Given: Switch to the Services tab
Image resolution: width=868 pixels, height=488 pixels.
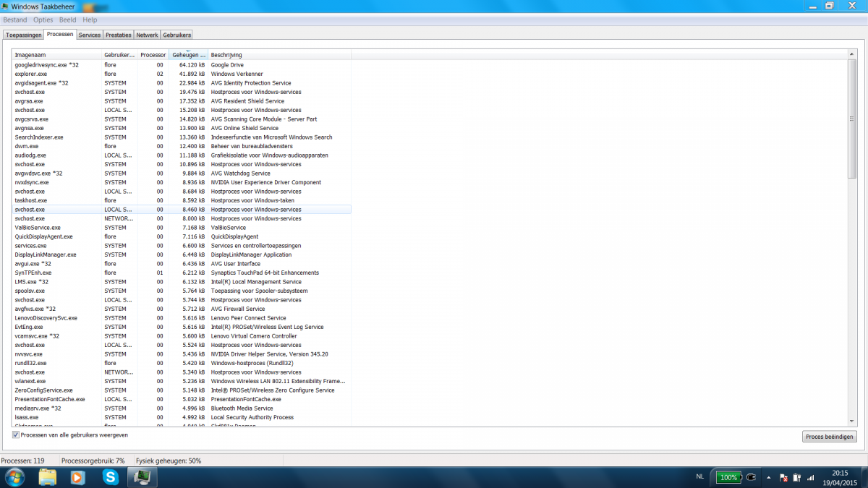Looking at the screenshot, I should point(90,35).
